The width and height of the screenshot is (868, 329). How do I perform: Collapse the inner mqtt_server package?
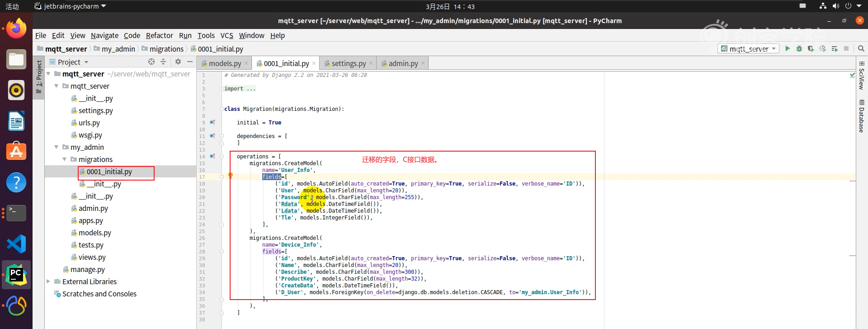point(57,86)
